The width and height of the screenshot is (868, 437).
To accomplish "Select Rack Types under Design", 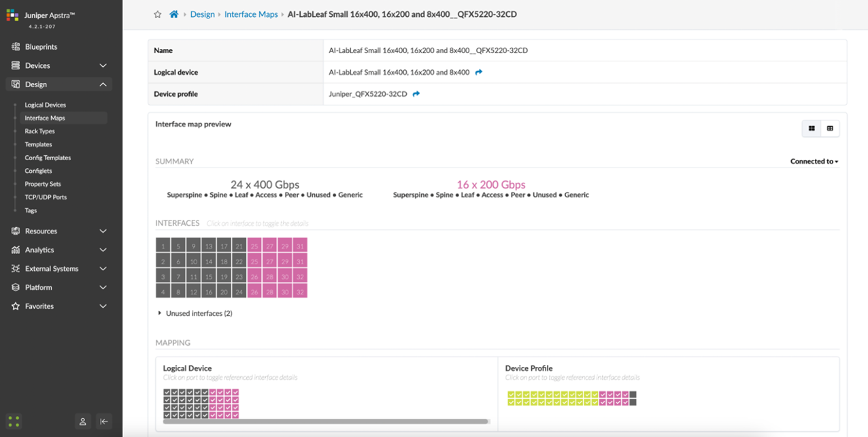I will 39,131.
